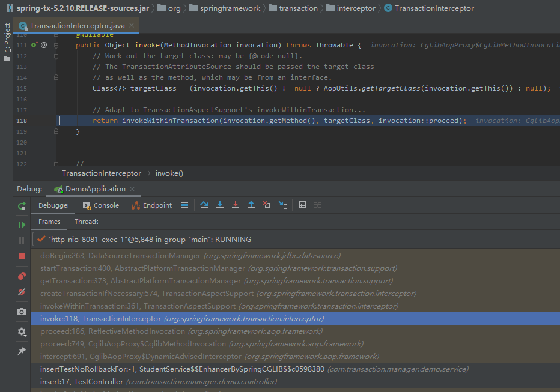The height and width of the screenshot is (392, 560).
Task: Click overriding method gutter icon line 111
Action: click(x=35, y=45)
